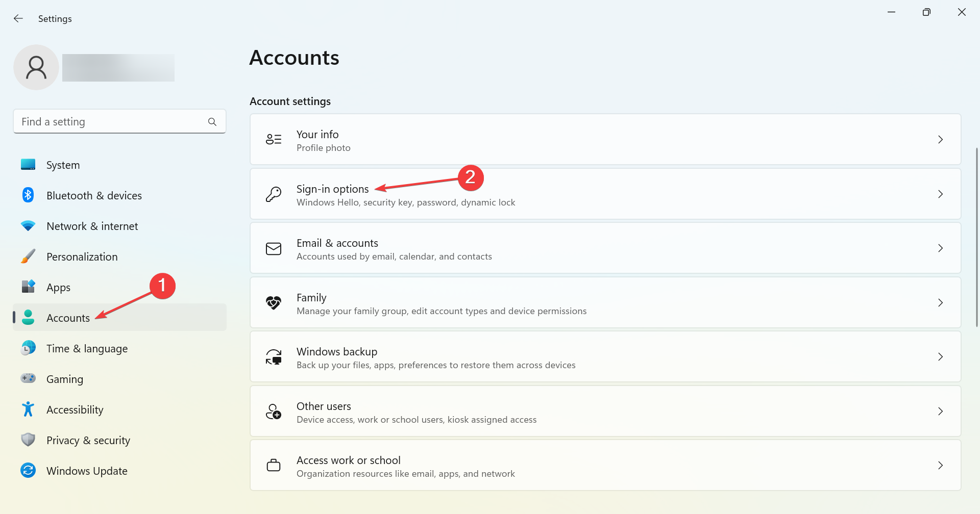Image resolution: width=980 pixels, height=514 pixels.
Task: Open Family settings page
Action: click(x=605, y=302)
